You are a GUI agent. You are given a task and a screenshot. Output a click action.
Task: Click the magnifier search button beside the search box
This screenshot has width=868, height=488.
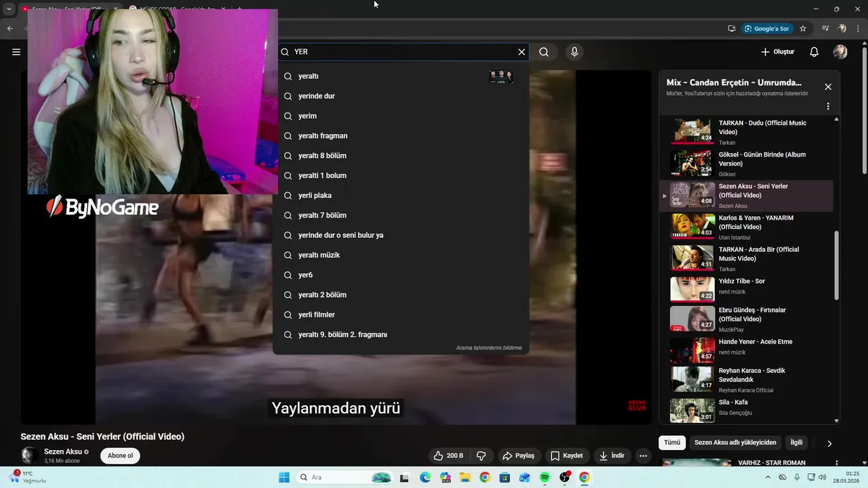point(544,52)
